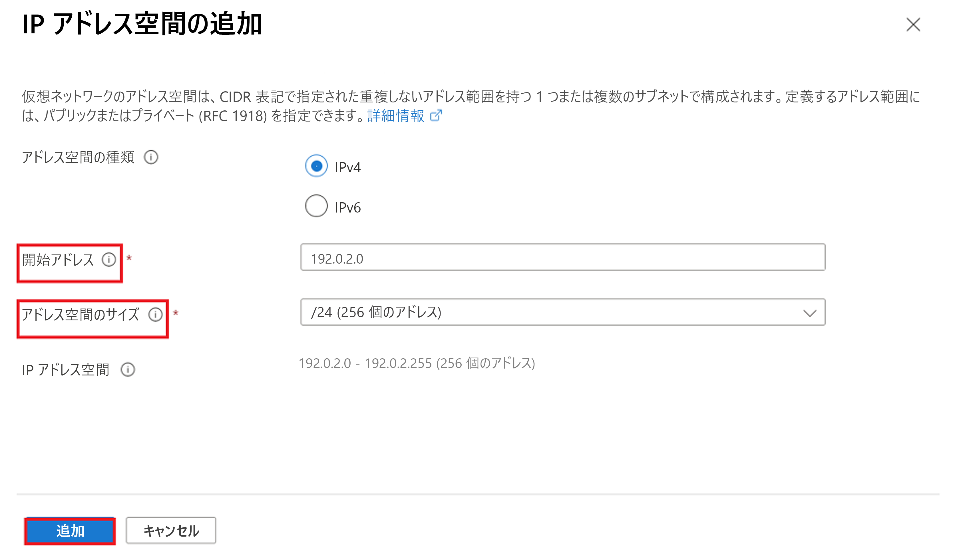Screen dimensions: 969x560
Task: Open the 詳細情報 link
Action: [x=395, y=116]
